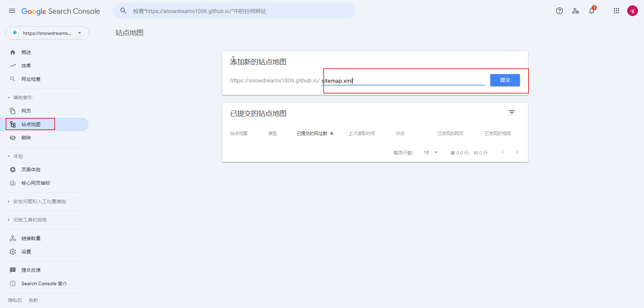This screenshot has width=644, height=308.
Task: Click the help question mark icon
Action: point(559,11)
